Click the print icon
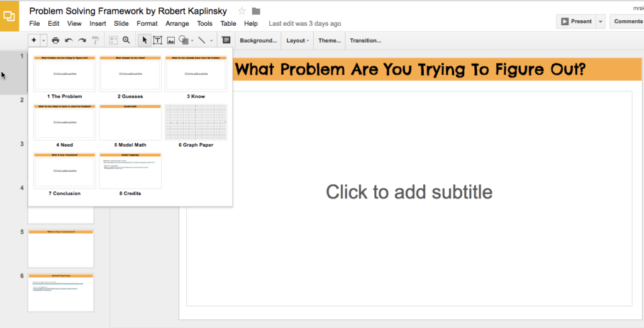 pos(55,40)
